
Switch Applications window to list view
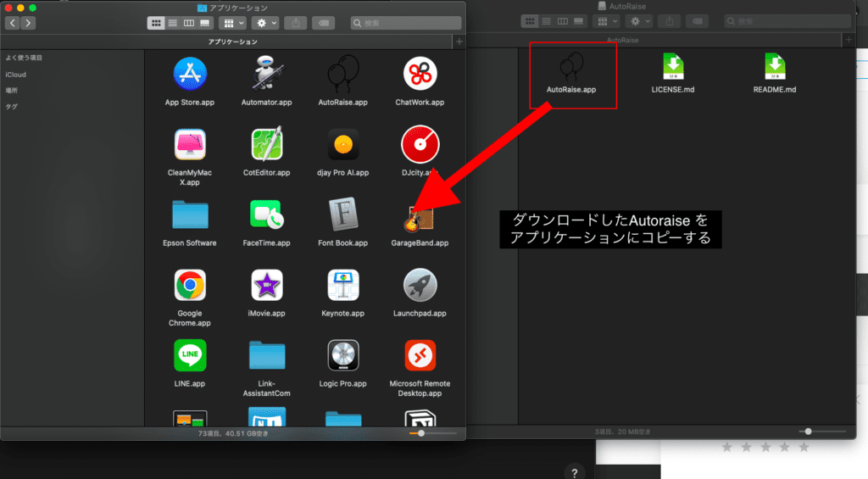click(173, 23)
